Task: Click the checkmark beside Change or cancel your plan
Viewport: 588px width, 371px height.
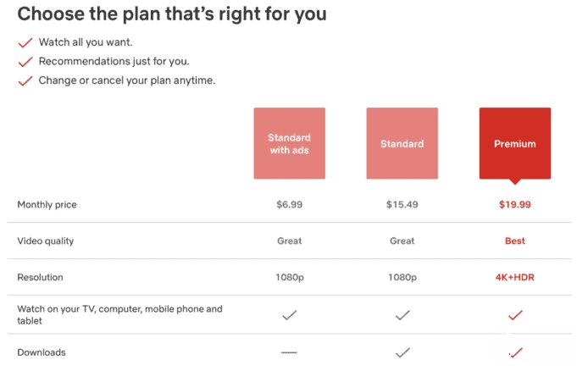Action: click(25, 81)
